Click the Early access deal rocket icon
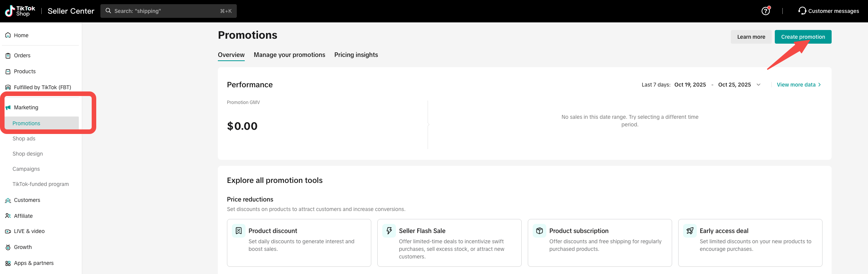Viewport: 868px width, 274px height. click(x=690, y=231)
